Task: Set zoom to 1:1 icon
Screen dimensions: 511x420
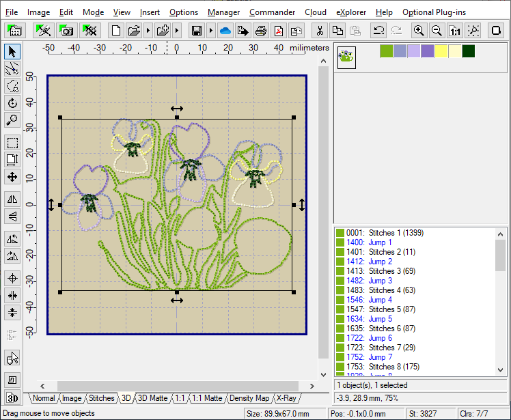Action: (454, 31)
